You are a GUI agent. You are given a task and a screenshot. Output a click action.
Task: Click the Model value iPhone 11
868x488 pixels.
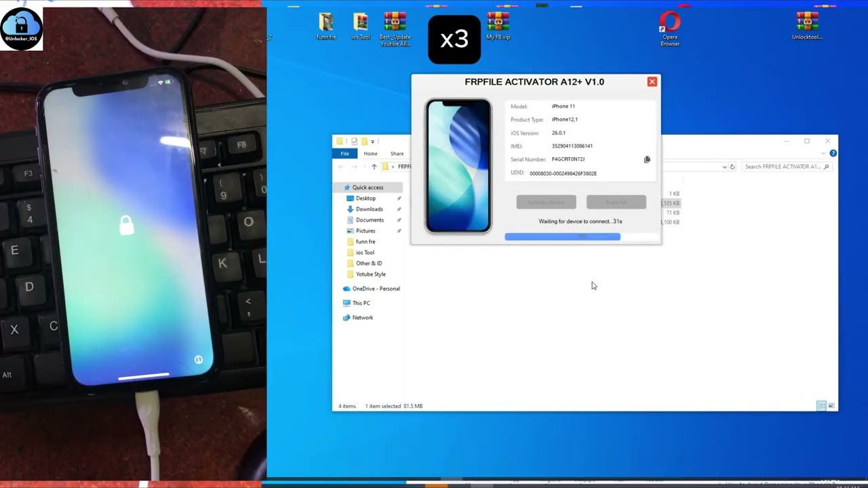564,106
